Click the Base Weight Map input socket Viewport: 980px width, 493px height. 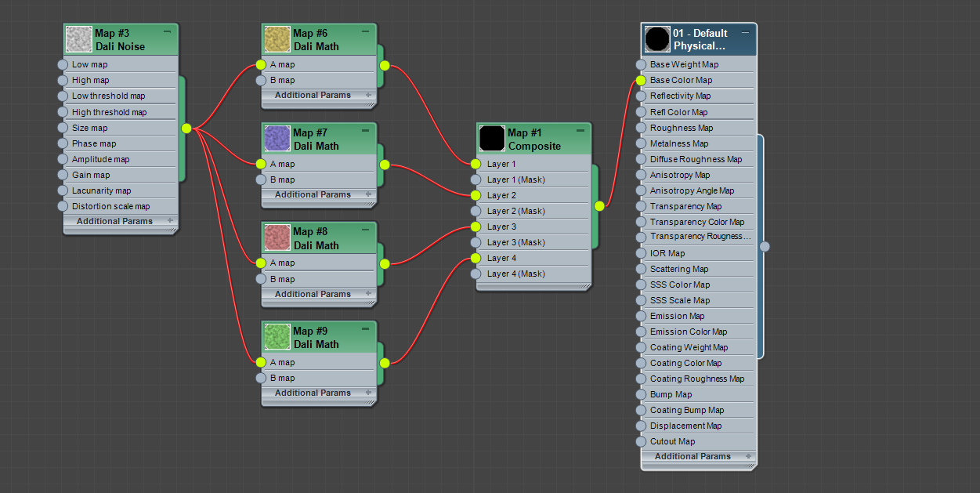(x=641, y=65)
